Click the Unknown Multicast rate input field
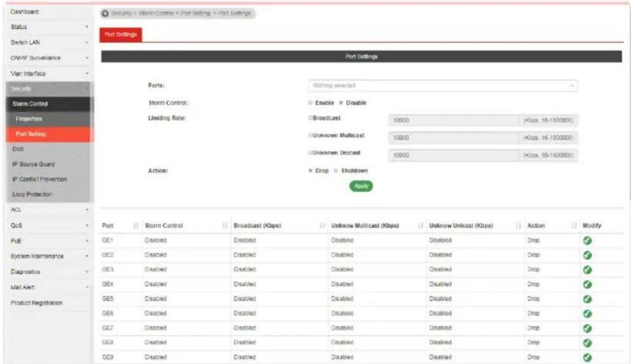This screenshot has width=631, height=364. click(x=454, y=138)
